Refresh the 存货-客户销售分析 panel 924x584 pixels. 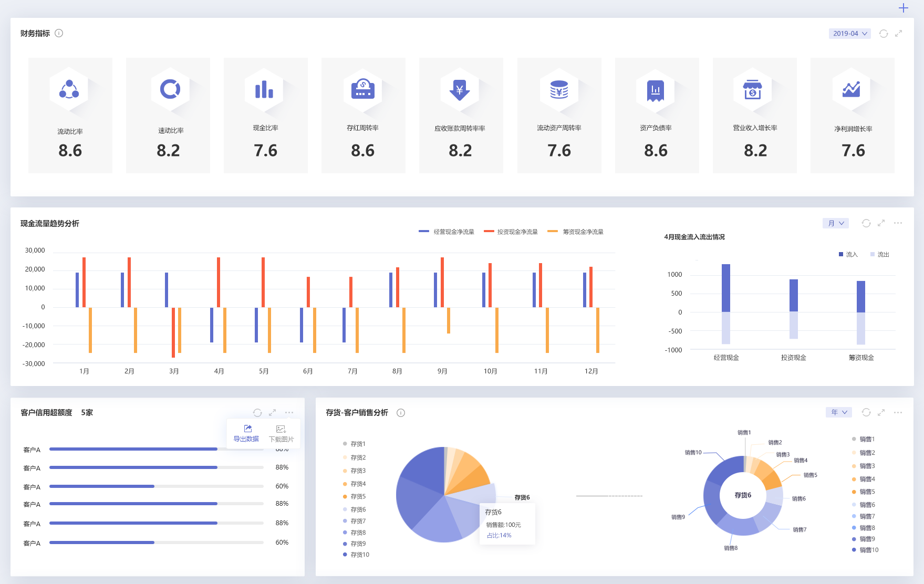[x=866, y=413]
